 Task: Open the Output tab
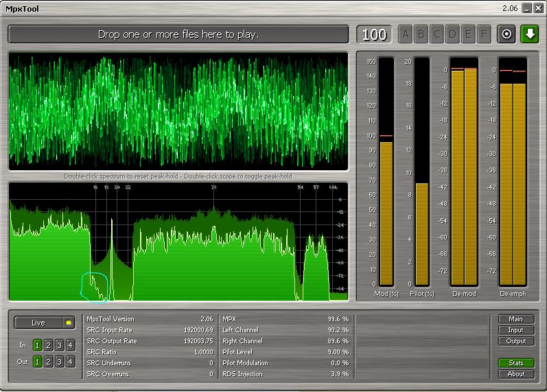coord(516,341)
